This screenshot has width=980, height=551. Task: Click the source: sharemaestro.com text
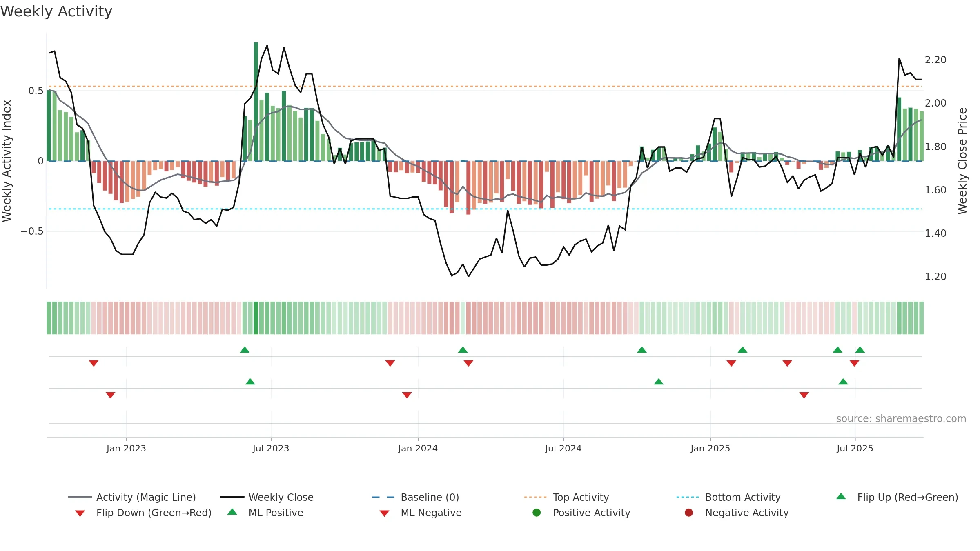click(x=901, y=418)
